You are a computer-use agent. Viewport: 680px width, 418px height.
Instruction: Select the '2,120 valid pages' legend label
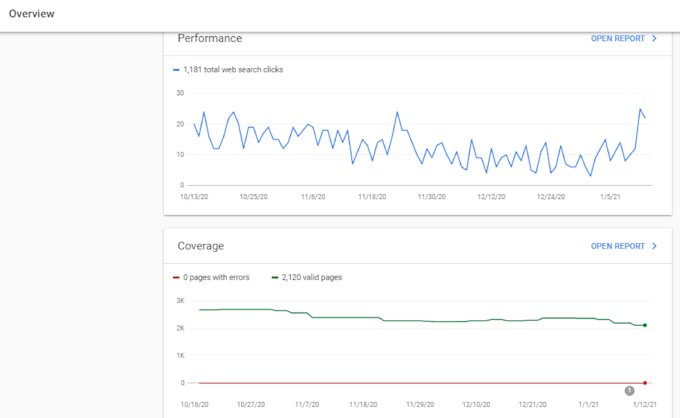pos(312,278)
